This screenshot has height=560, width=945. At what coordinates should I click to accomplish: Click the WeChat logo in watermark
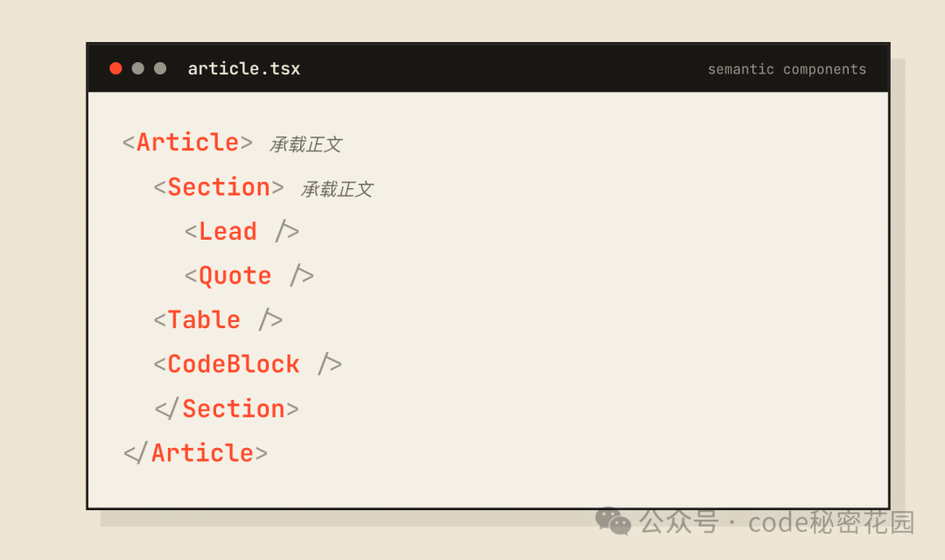click(x=612, y=521)
